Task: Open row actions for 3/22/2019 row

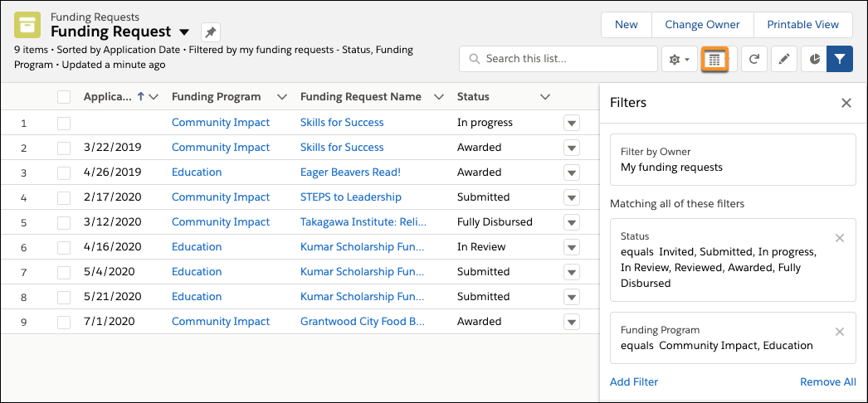Action: pos(572,148)
